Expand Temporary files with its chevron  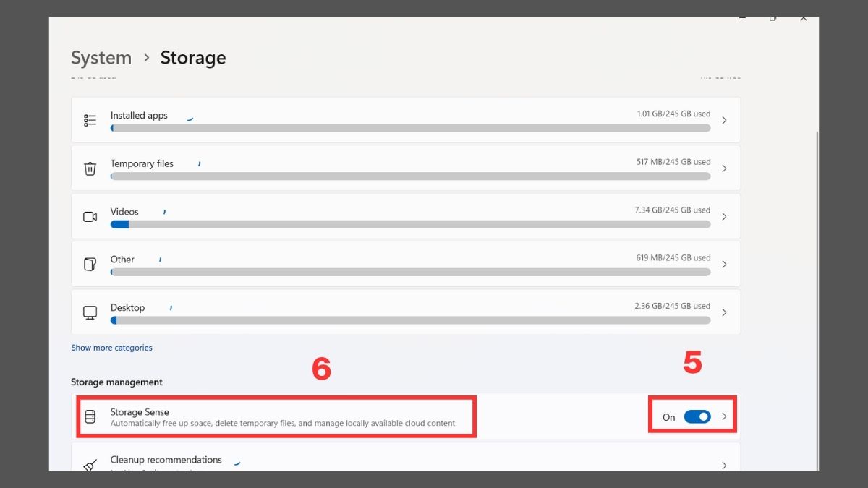tap(724, 168)
